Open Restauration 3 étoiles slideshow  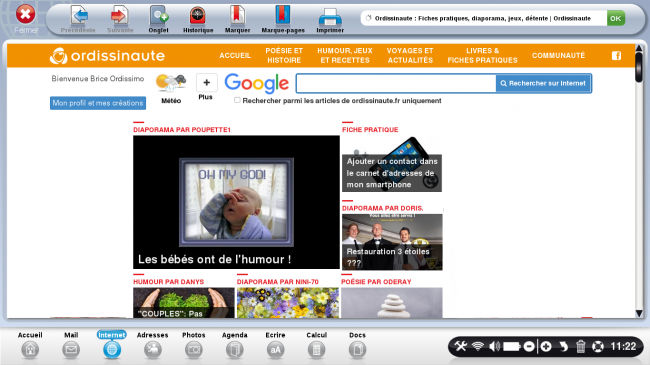pos(392,242)
